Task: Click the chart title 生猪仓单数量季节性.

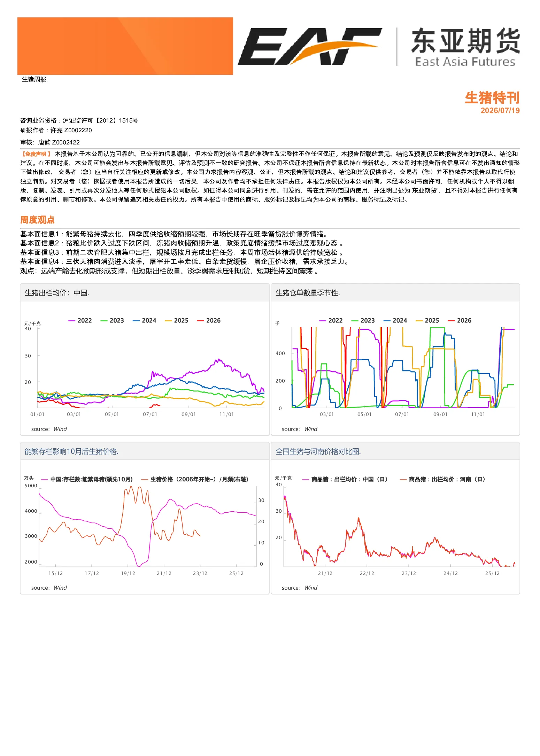Action: [x=308, y=293]
